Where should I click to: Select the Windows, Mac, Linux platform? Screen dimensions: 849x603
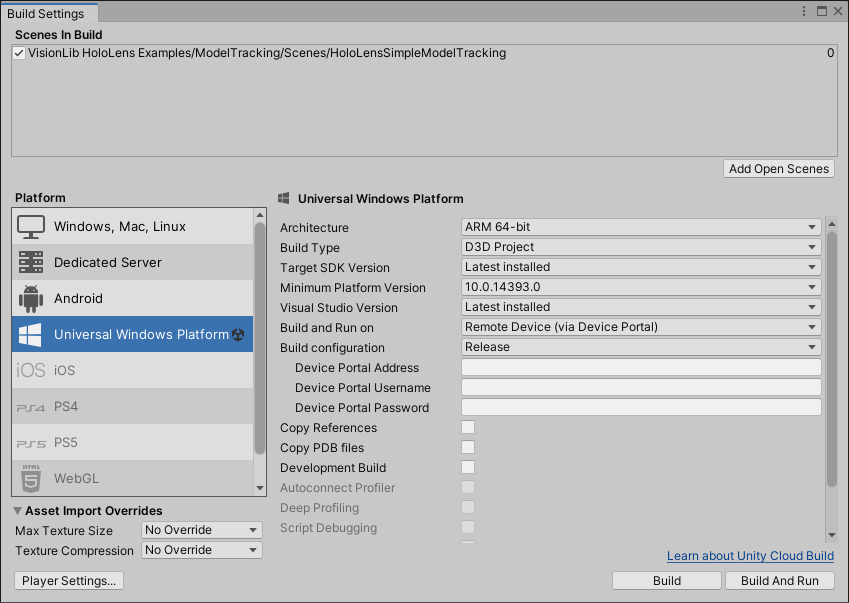(132, 226)
